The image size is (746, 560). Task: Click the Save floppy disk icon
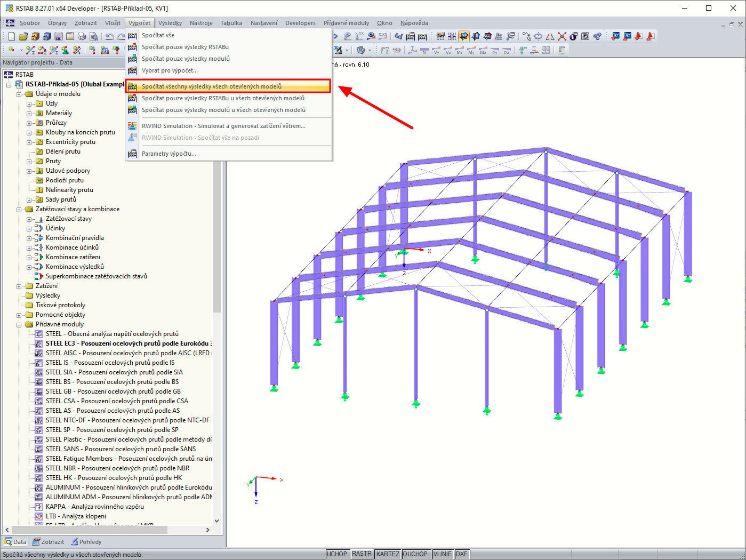(x=59, y=36)
